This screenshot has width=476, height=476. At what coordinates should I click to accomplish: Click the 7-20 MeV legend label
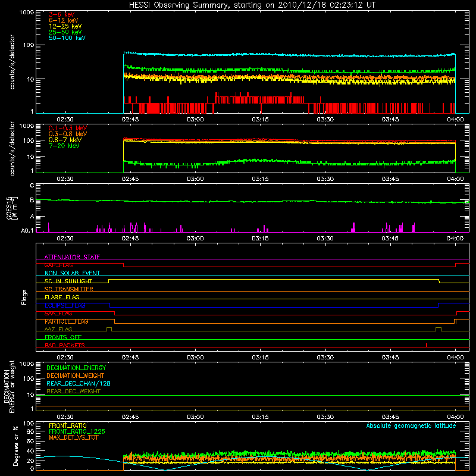64,146
